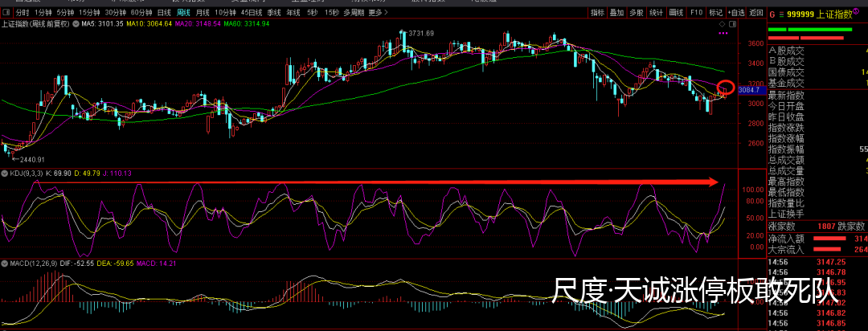The image size is (868, 331).
Task: Toggle the left panel icon beside 分时
Action: pyautogui.click(x=6, y=13)
